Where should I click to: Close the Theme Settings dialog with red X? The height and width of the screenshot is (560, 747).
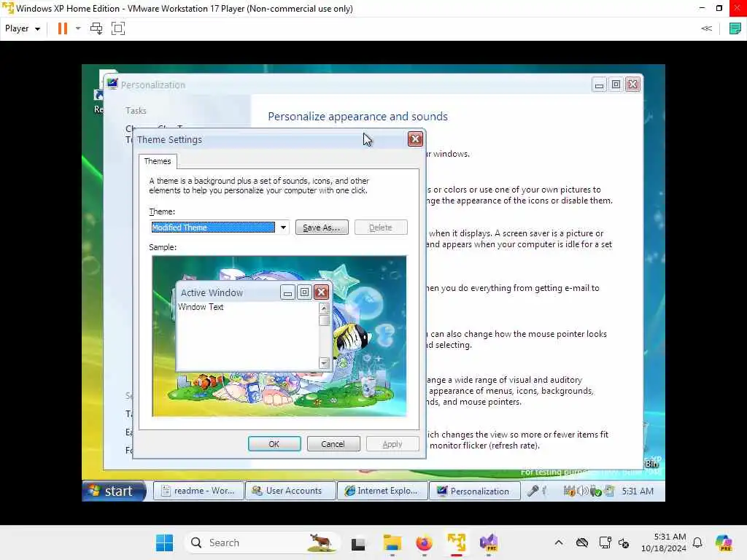(415, 139)
